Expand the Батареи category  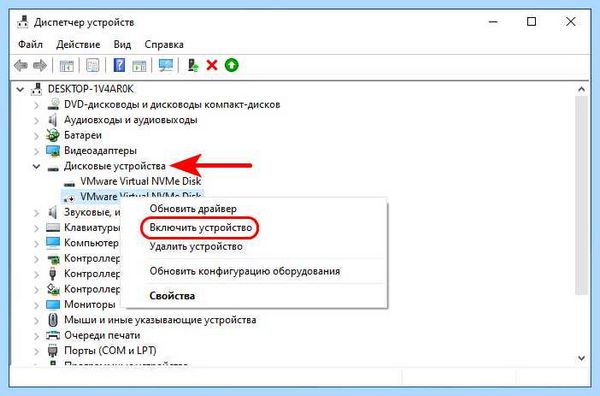(x=37, y=136)
